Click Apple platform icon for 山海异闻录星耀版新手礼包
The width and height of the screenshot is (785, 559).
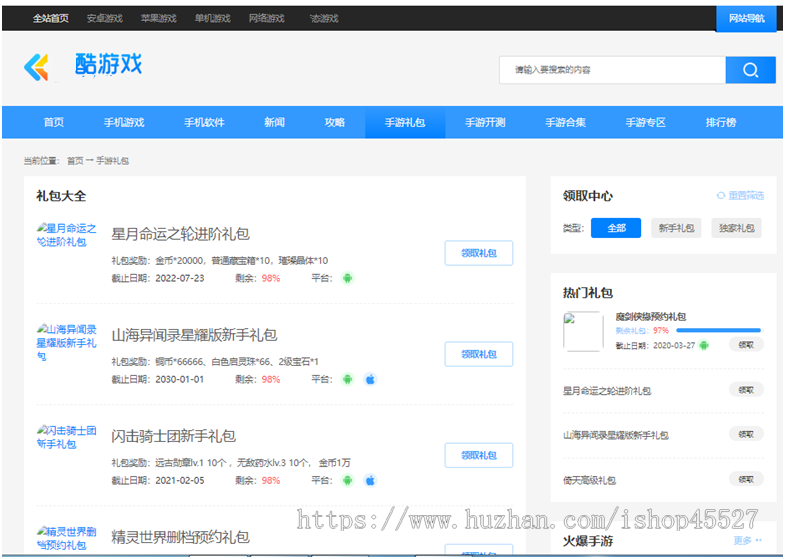(370, 379)
